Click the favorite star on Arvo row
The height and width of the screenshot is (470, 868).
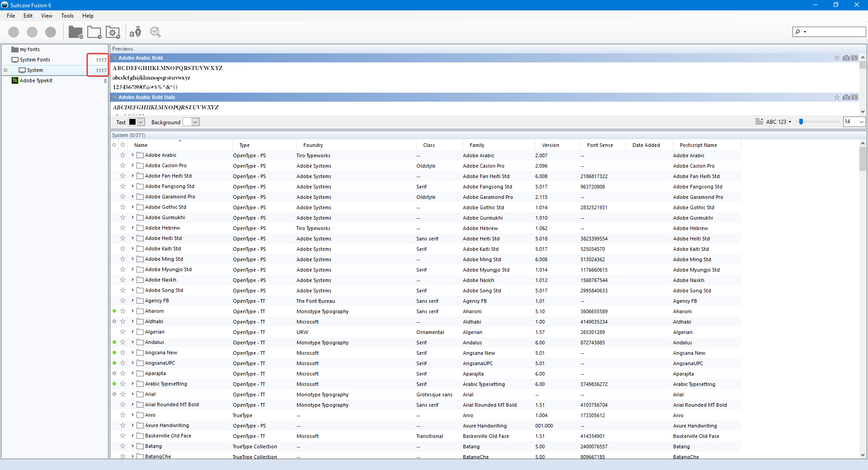pyautogui.click(x=123, y=415)
